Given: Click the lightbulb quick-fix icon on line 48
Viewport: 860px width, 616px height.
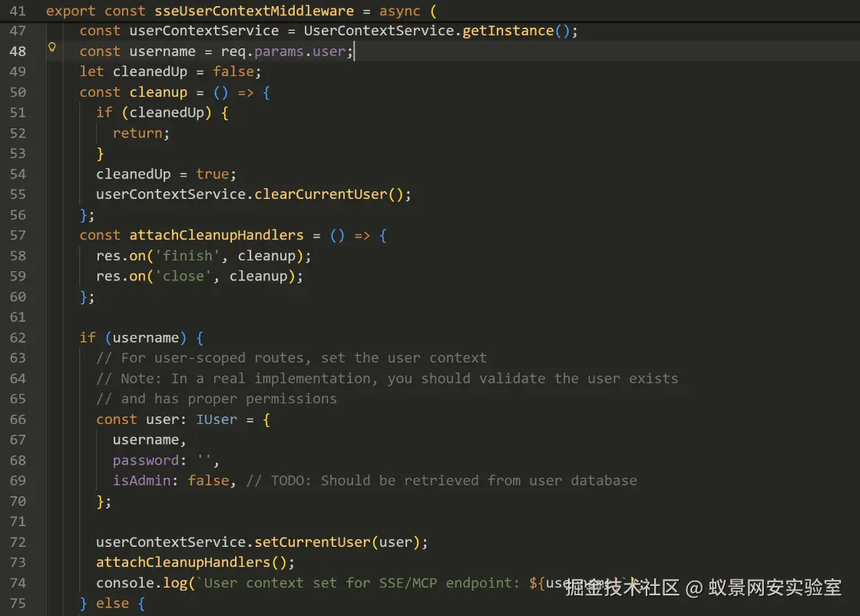Looking at the screenshot, I should click(x=52, y=47).
